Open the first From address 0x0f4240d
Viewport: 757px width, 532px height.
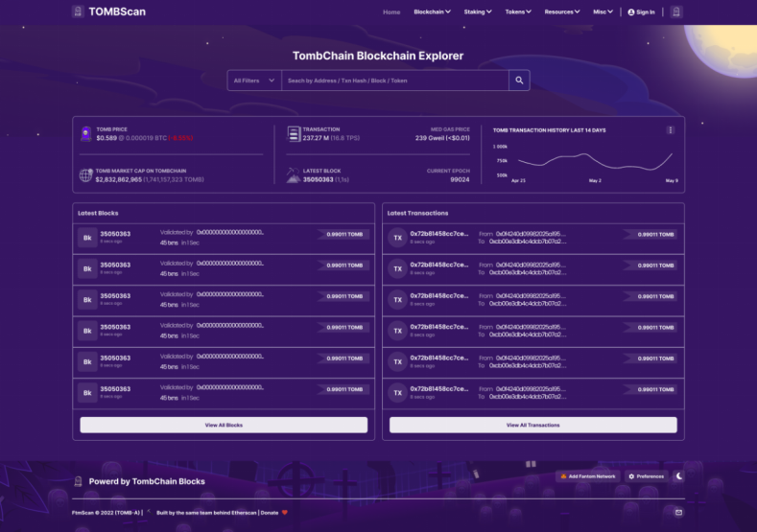531,234
